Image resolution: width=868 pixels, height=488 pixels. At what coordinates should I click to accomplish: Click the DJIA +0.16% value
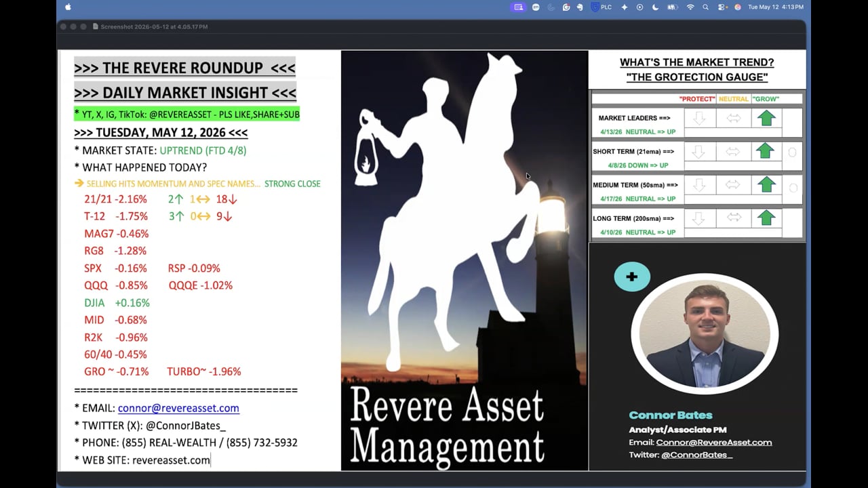point(117,303)
